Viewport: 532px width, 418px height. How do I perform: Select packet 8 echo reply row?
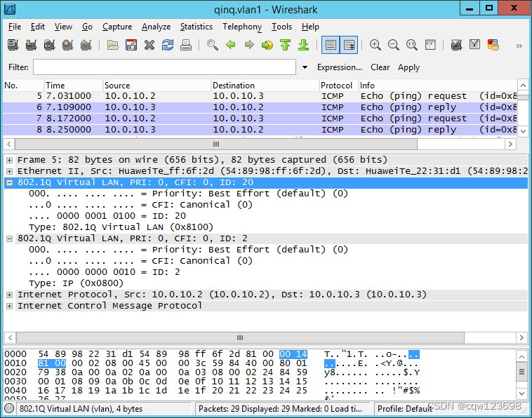click(x=260, y=130)
